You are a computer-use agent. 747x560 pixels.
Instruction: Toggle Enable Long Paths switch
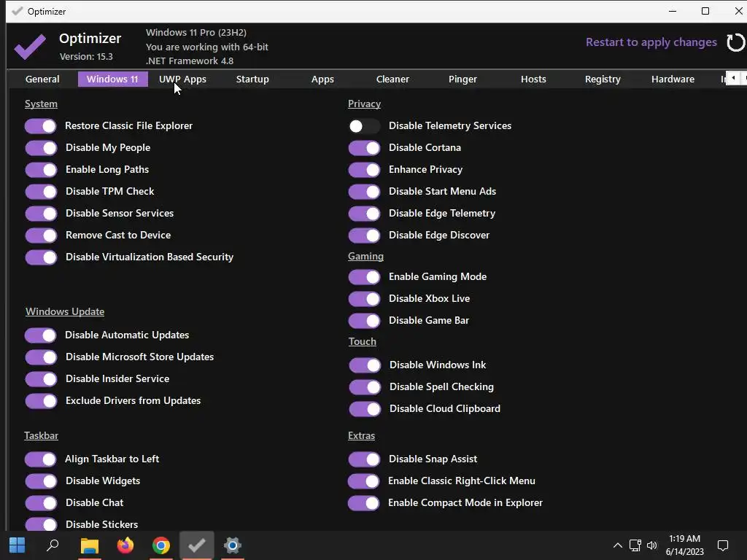(x=41, y=170)
